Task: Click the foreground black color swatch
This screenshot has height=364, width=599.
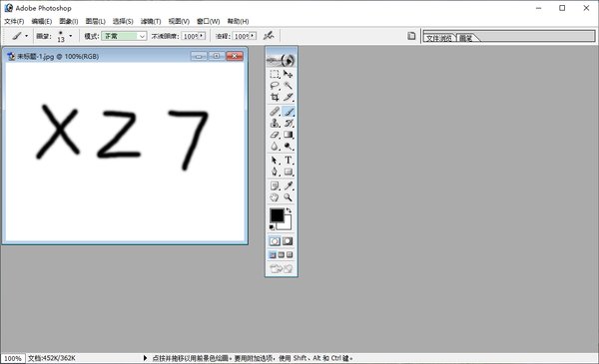Action: [277, 215]
